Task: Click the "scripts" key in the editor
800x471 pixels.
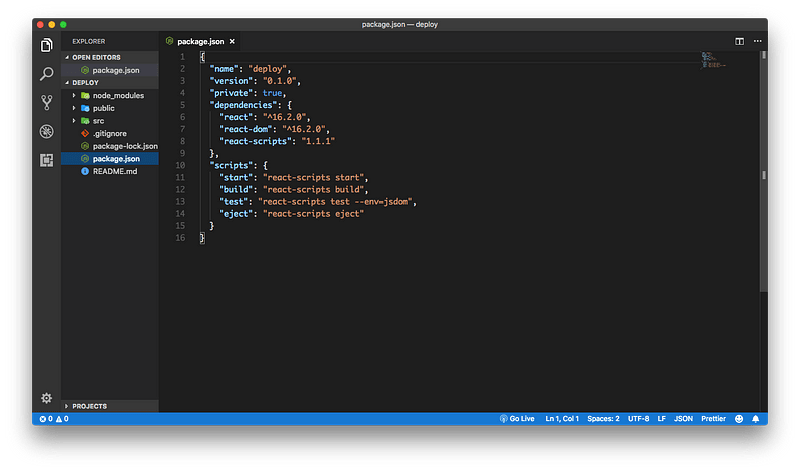Action: [231, 165]
